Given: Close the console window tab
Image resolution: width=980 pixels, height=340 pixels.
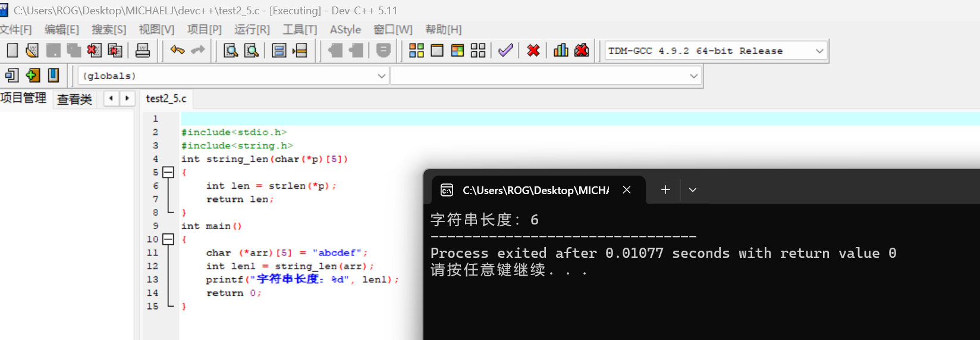Looking at the screenshot, I should tap(627, 190).
